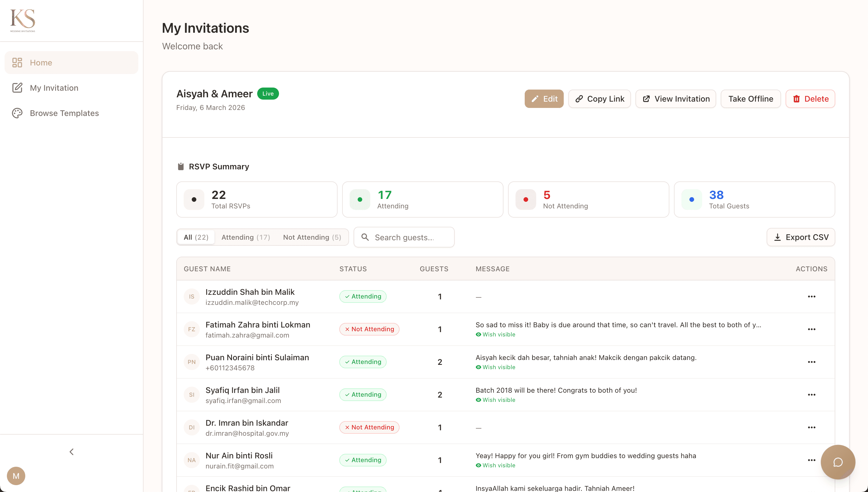Click the Copy Link button
The height and width of the screenshot is (492, 868).
pyautogui.click(x=599, y=99)
